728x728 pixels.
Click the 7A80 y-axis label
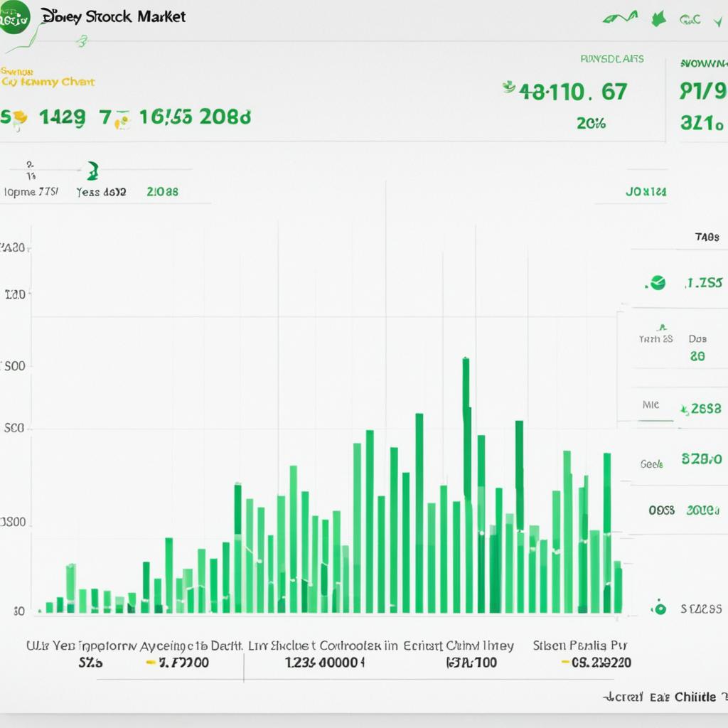pyautogui.click(x=13, y=248)
